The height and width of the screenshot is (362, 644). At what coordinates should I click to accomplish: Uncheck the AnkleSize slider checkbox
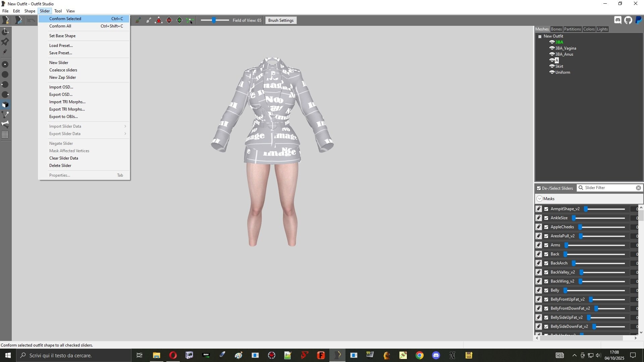coord(546,218)
